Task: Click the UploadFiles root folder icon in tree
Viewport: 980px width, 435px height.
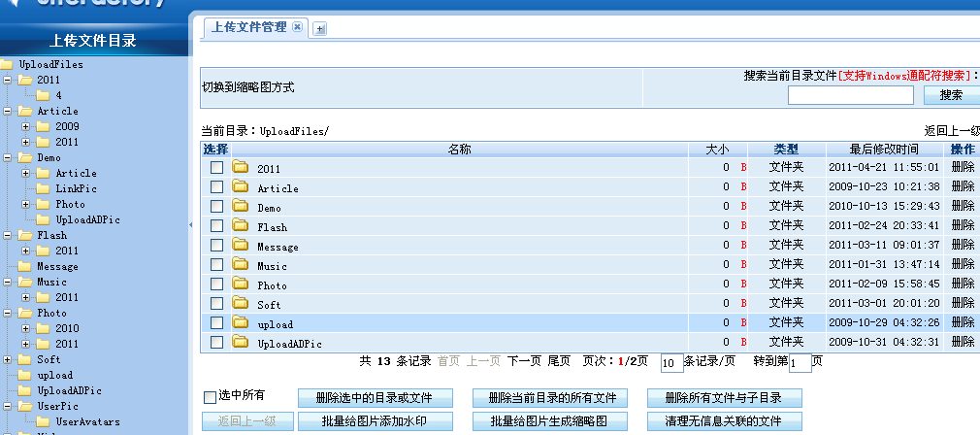Action: 6,64
